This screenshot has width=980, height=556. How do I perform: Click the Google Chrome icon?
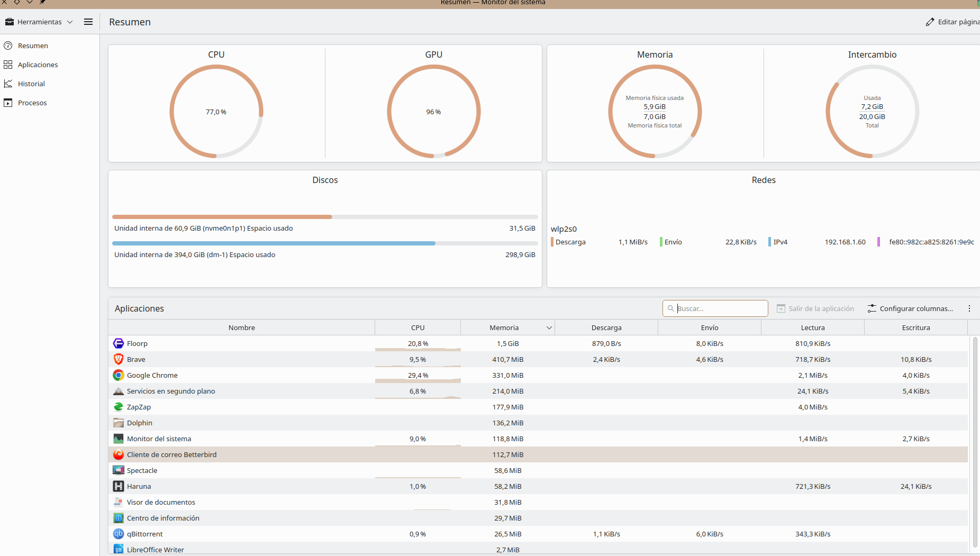119,375
